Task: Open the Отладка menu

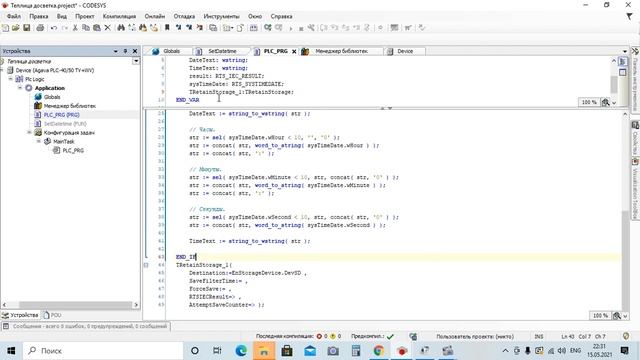Action: pyautogui.click(x=184, y=16)
